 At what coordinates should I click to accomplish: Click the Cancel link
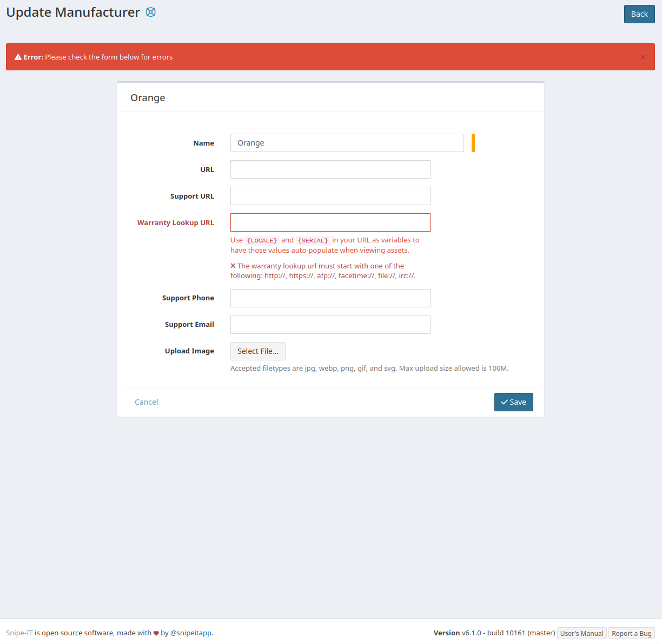point(146,402)
